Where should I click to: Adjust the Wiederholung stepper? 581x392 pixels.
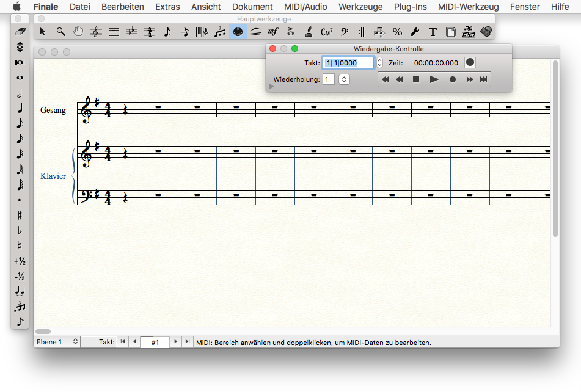pos(344,79)
